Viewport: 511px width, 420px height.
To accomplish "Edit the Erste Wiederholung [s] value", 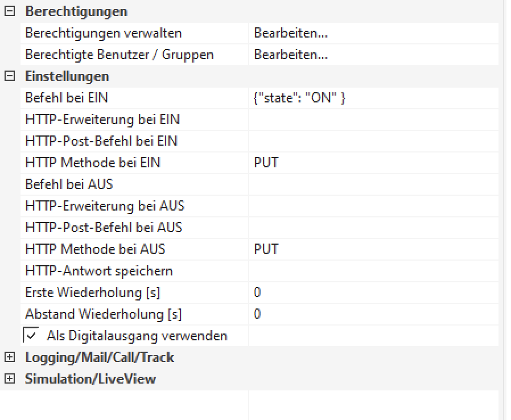I will (373, 293).
